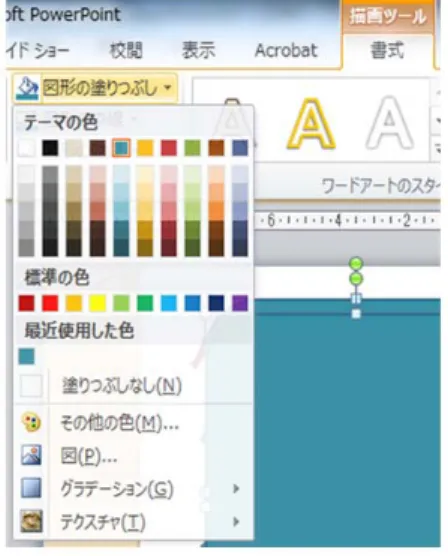Apply the white outlined WordArt A style
This screenshot has width=448, height=556.
tap(389, 123)
